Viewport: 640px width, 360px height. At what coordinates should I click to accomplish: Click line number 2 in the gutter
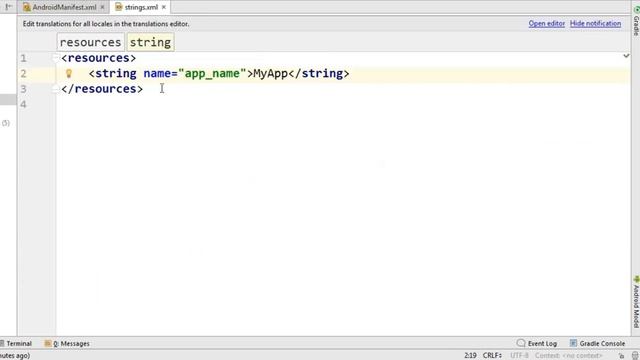(23, 74)
